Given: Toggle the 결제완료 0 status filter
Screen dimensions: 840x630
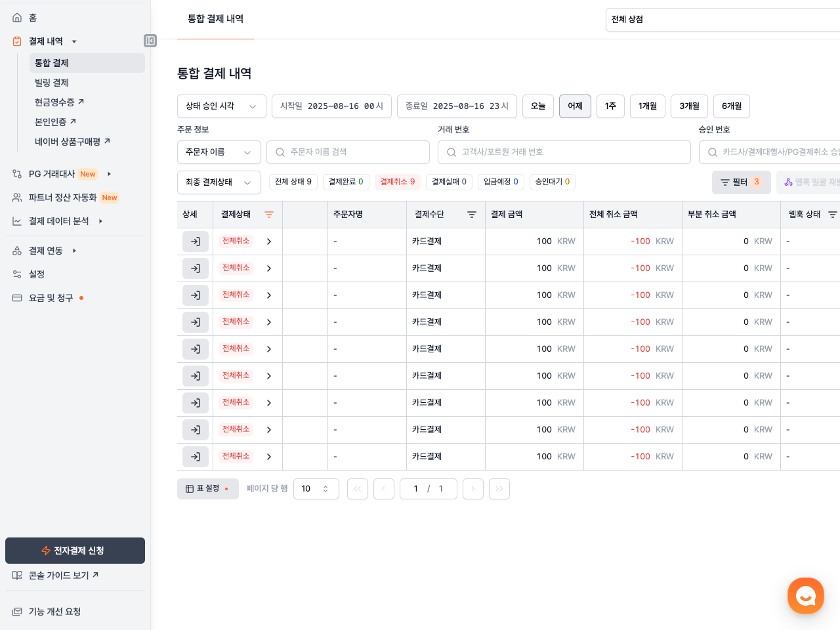Looking at the screenshot, I should [346, 182].
